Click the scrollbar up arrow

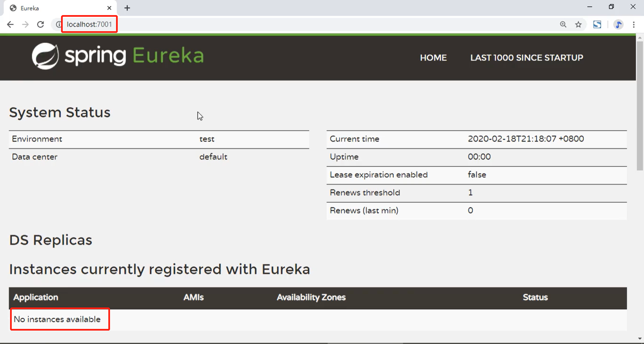click(x=640, y=38)
